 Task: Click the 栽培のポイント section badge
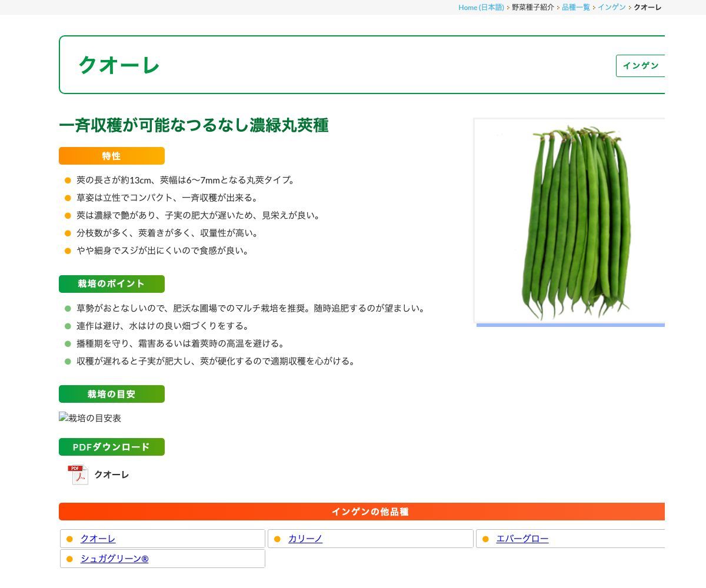(x=111, y=283)
